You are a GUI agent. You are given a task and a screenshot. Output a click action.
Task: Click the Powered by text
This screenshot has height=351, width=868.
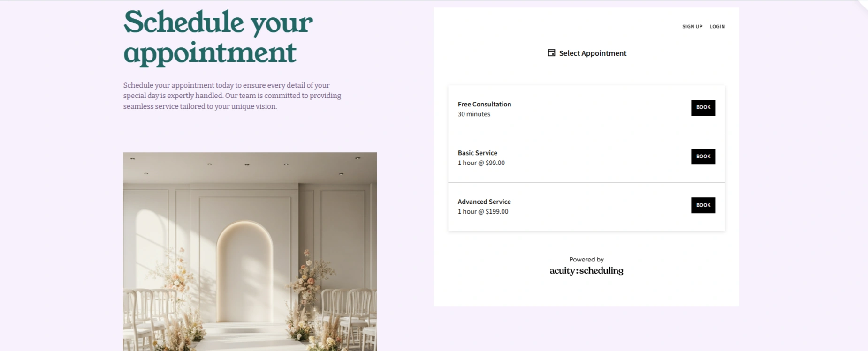[x=586, y=260]
